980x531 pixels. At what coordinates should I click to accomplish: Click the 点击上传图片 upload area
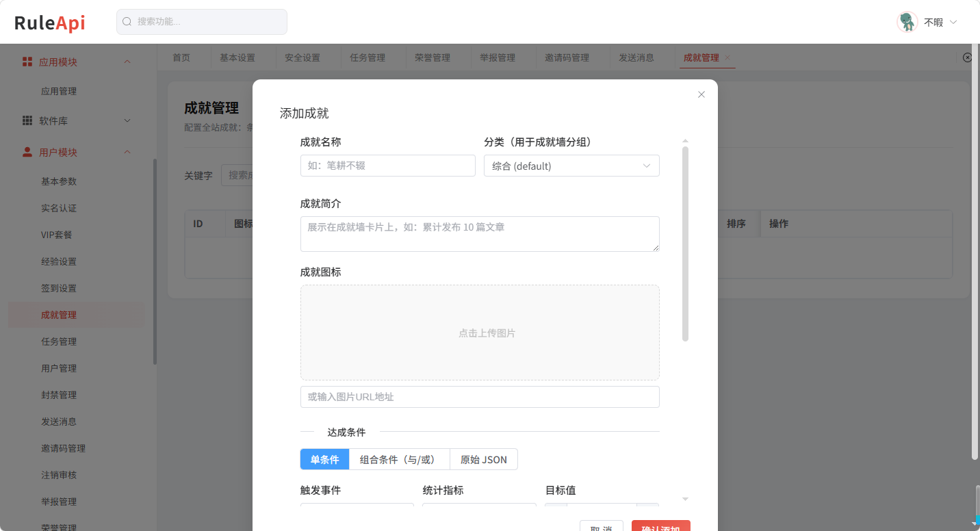480,333
